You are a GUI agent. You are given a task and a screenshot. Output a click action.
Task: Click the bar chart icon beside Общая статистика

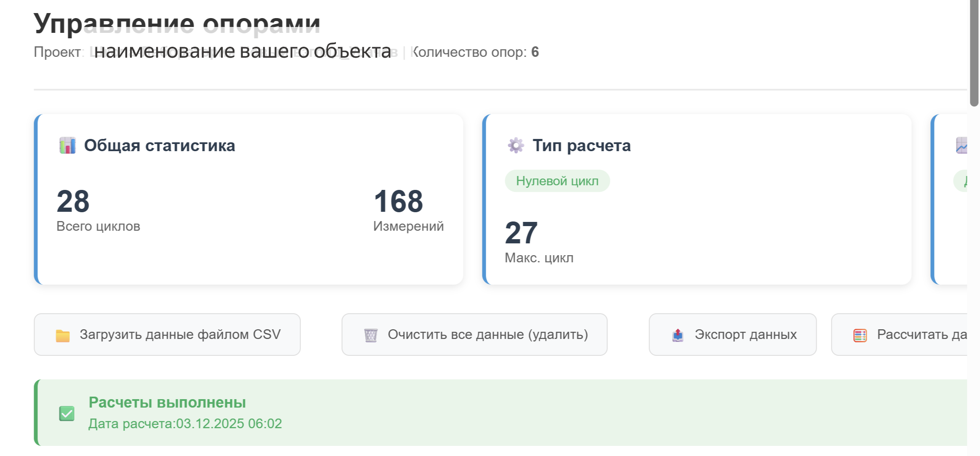coord(67,146)
